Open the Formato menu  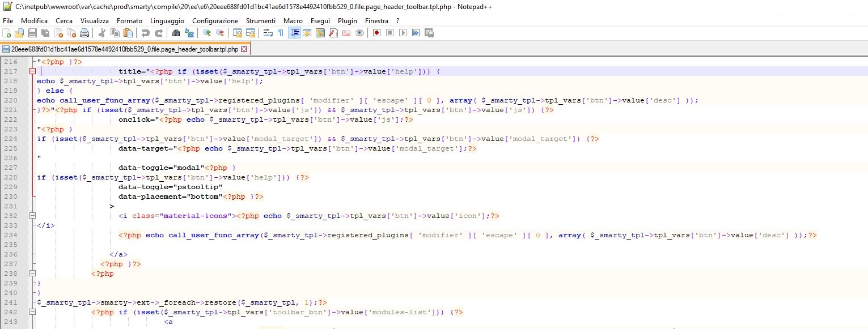129,21
